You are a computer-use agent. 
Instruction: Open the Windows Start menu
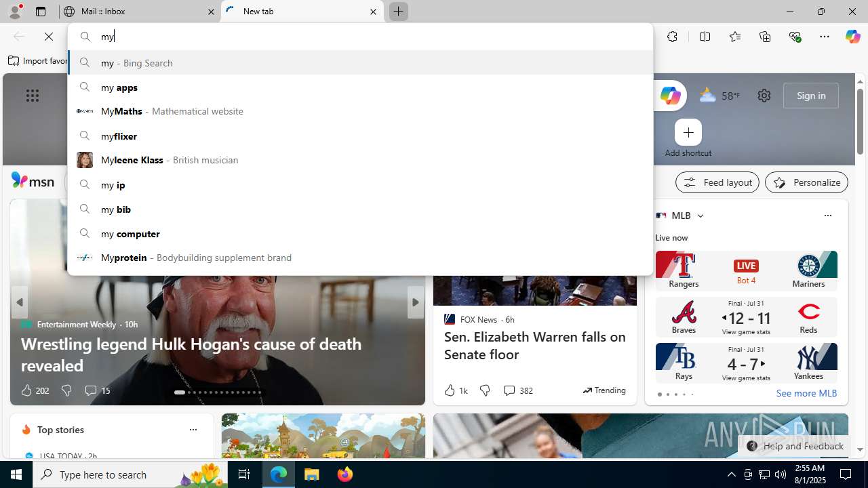coord(16,474)
